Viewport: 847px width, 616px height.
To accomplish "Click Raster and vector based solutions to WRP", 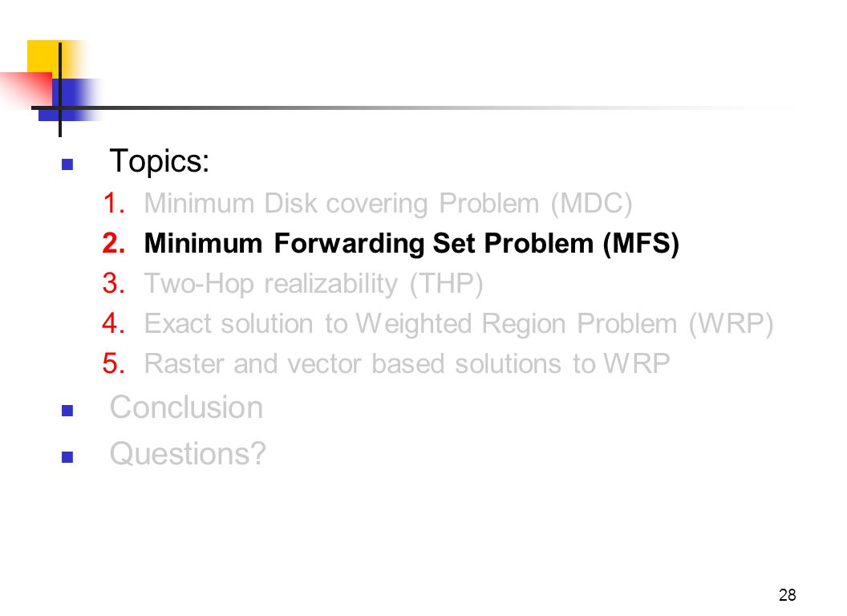I will click(x=407, y=363).
